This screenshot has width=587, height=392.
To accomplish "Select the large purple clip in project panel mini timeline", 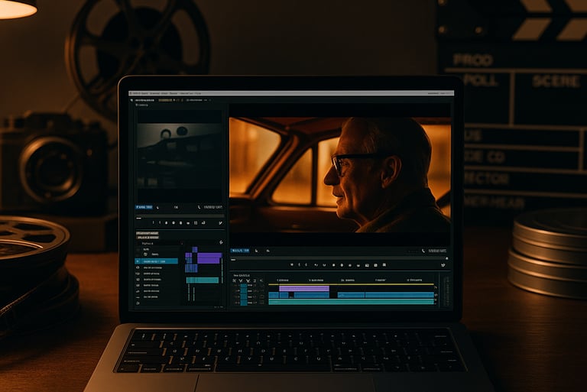I will click(x=209, y=258).
